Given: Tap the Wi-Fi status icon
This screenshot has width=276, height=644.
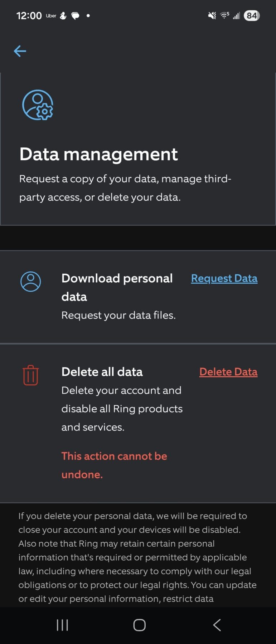Looking at the screenshot, I should (225, 15).
